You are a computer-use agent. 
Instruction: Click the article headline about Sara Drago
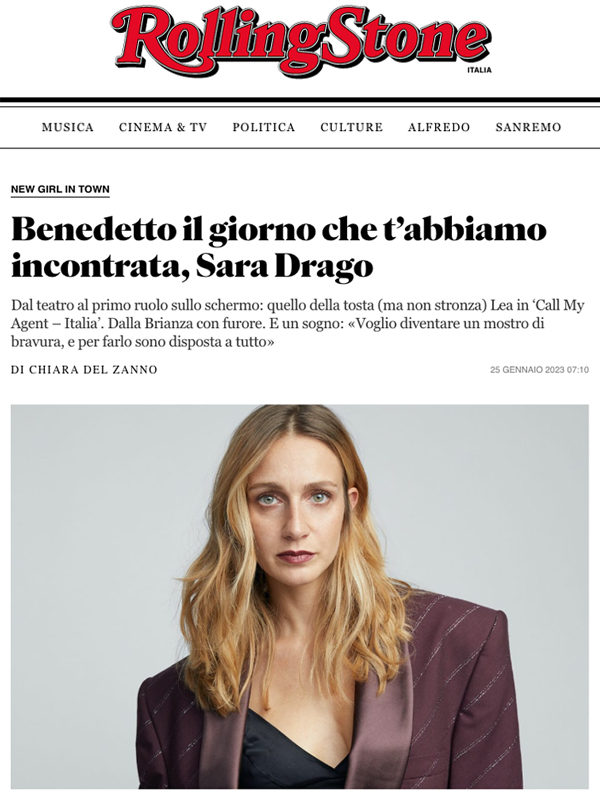click(279, 247)
